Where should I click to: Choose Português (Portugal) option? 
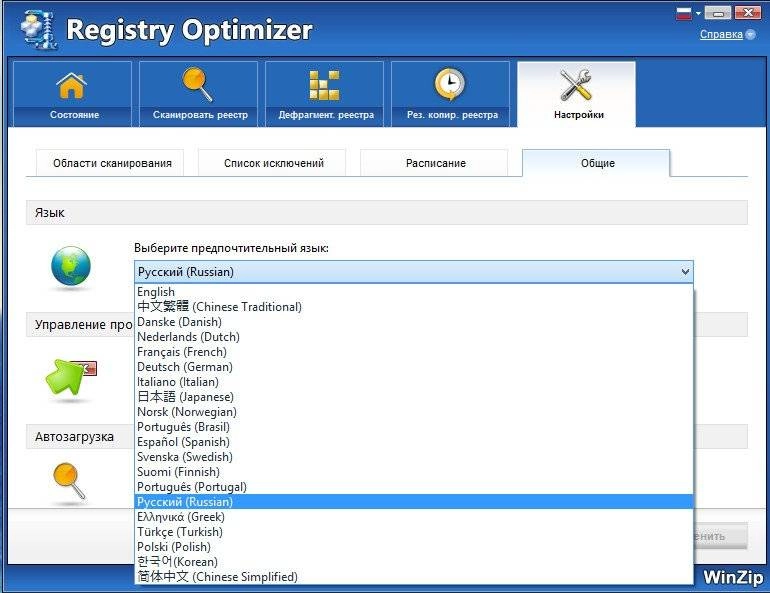coord(413,487)
